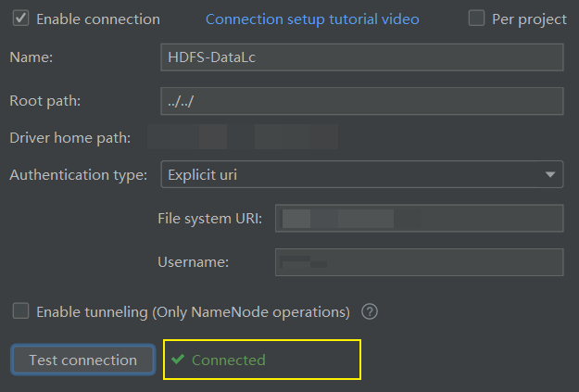Screen dimensions: 579x392
Task: Click the Username label text
Action: (194, 262)
